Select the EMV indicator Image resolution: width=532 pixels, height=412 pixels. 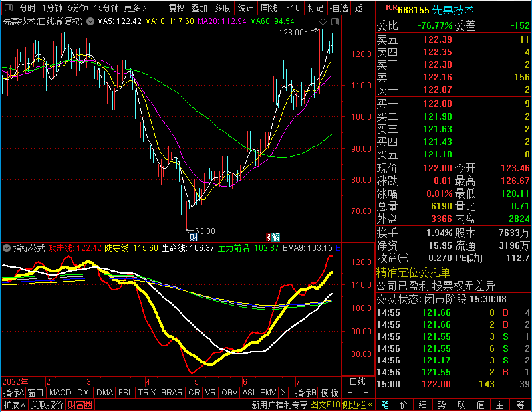pos(268,393)
